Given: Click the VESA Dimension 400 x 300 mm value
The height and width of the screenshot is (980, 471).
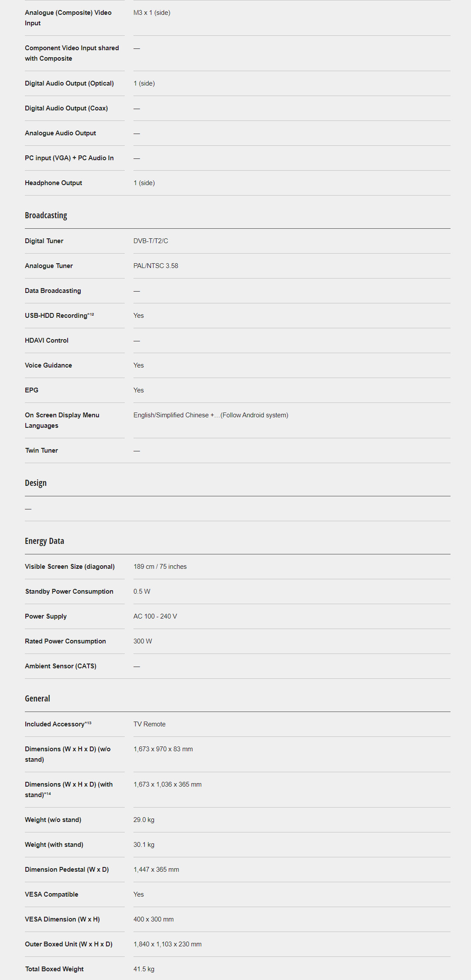Looking at the screenshot, I should click(154, 919).
